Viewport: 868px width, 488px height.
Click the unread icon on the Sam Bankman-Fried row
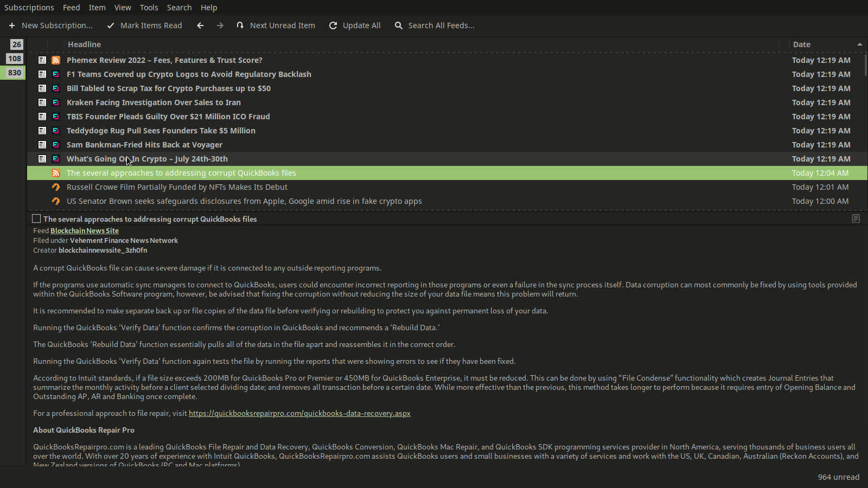pos(42,145)
